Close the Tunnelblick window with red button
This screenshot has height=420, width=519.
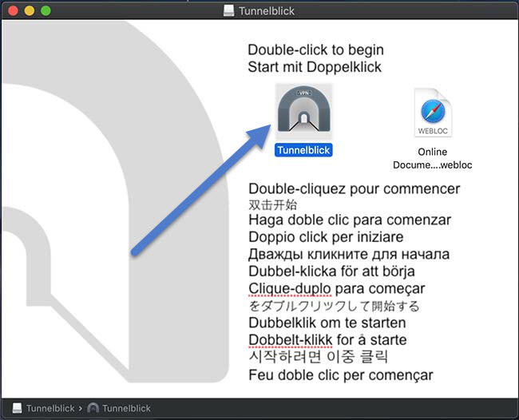(13, 11)
